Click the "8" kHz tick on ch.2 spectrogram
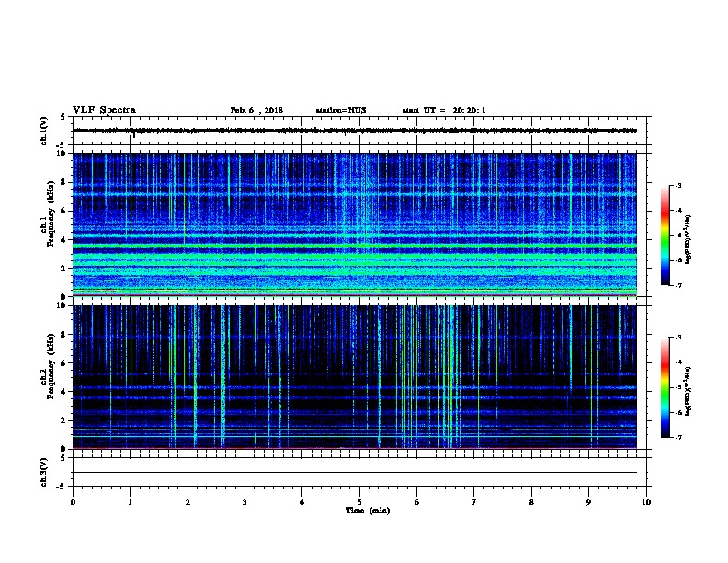 [x=63, y=335]
